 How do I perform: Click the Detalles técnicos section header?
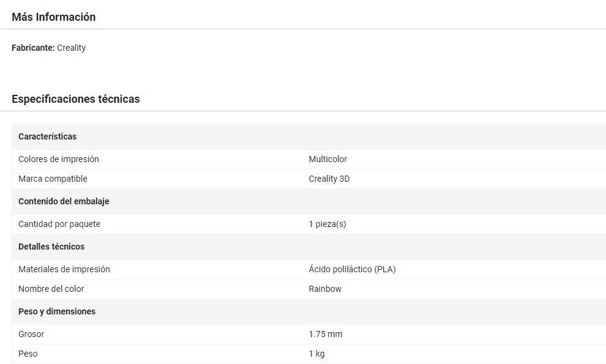pos(51,247)
